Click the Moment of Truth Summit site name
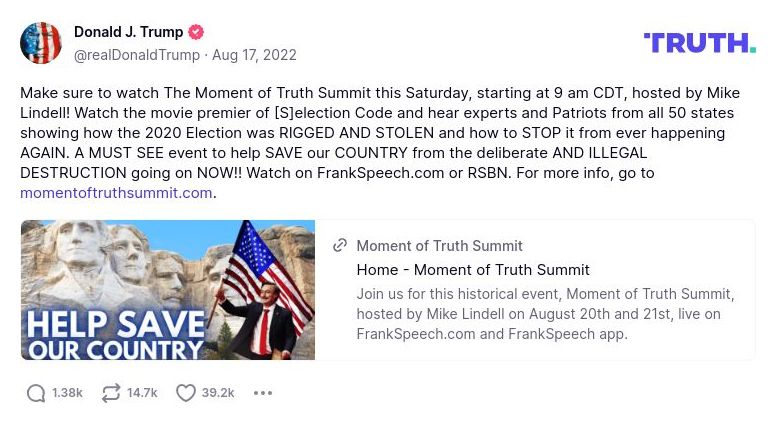This screenshot has width=777, height=423. (x=439, y=246)
